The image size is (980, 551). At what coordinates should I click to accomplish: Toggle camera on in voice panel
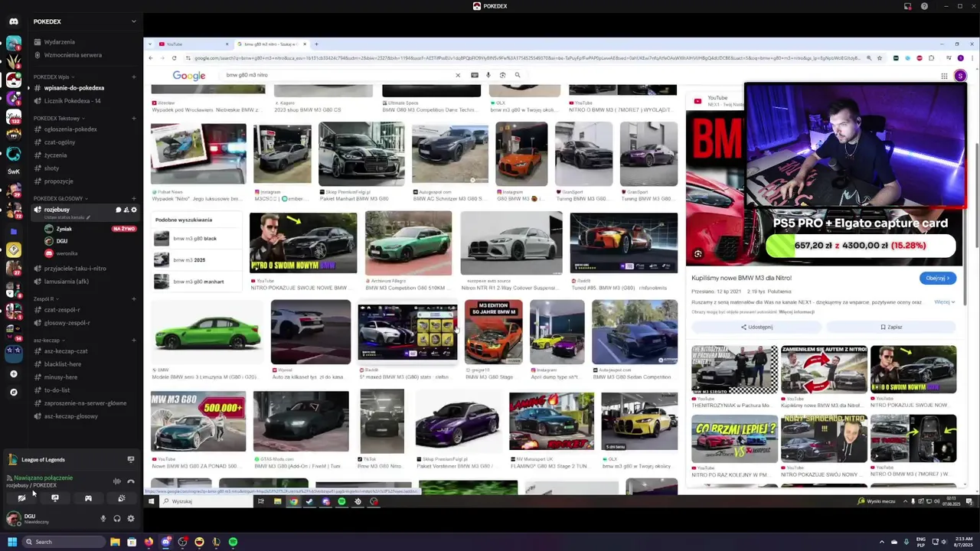point(21,498)
